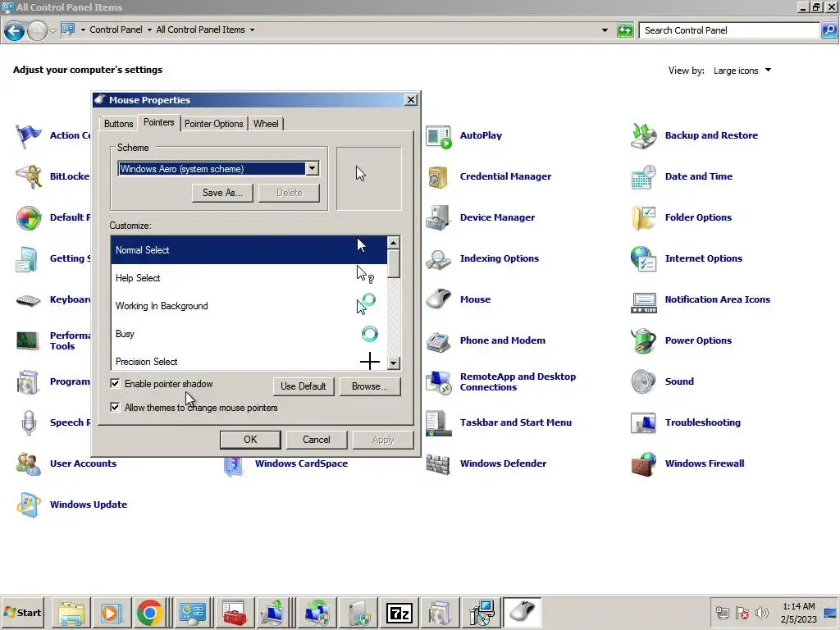This screenshot has width=840, height=630.
Task: Select the Normal Select pointer row
Action: tap(249, 250)
